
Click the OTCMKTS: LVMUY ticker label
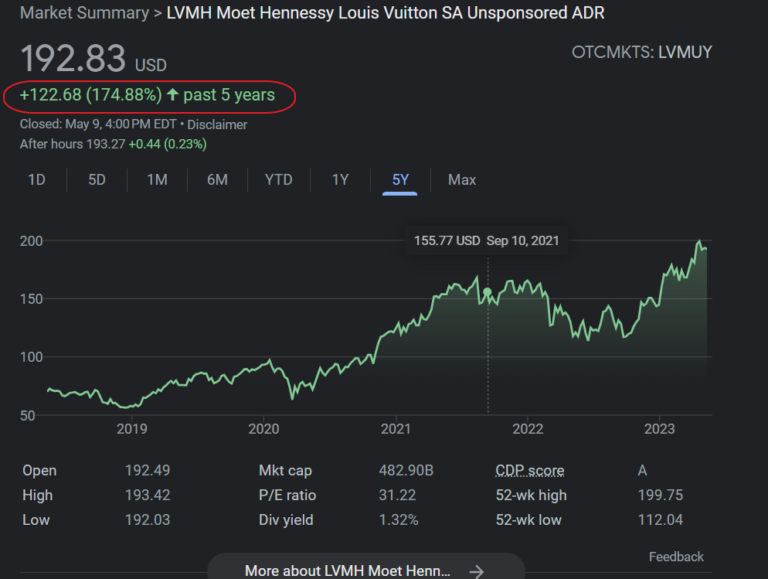[x=641, y=52]
